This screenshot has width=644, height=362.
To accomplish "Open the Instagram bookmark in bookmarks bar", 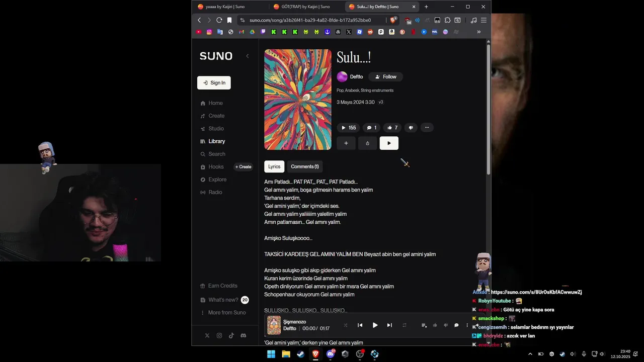I will (x=209, y=32).
